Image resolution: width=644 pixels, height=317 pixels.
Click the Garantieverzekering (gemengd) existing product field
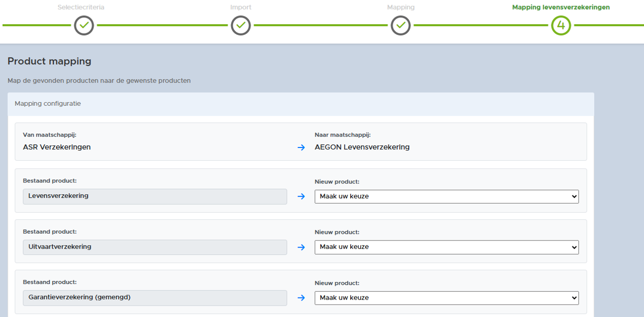[155, 297]
